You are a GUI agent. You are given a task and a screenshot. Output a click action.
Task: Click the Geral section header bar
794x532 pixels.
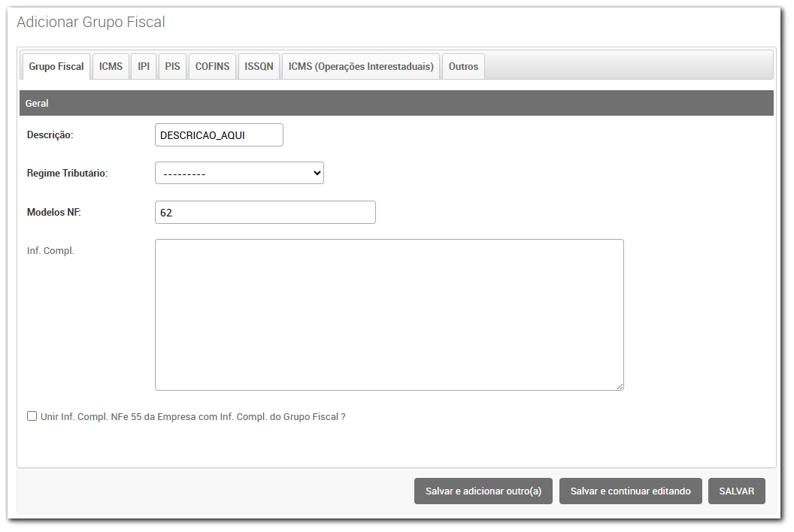coord(396,103)
